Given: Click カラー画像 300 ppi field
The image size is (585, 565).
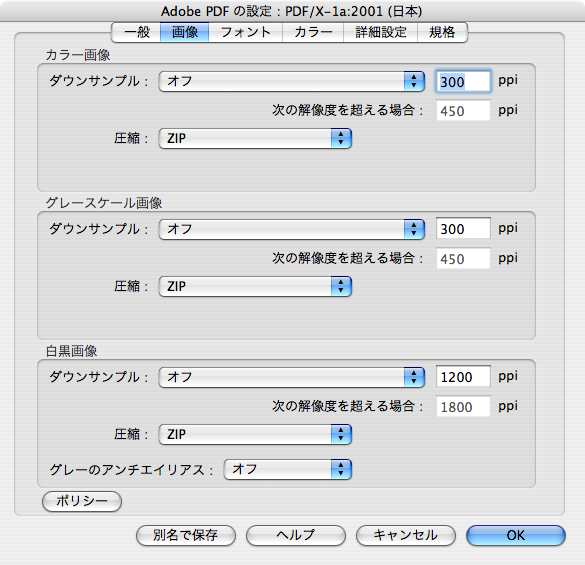Looking at the screenshot, I should (x=463, y=81).
